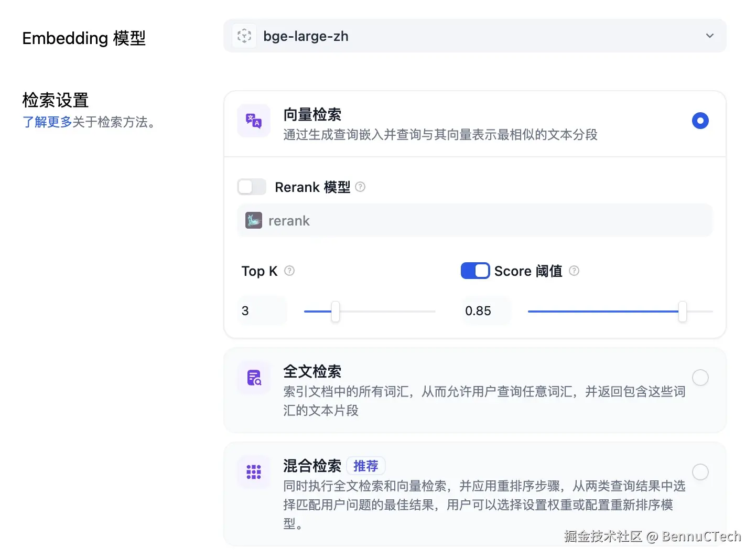Click the 混合检索 grid icon
Image resolution: width=756 pixels, height=558 pixels.
[253, 472]
